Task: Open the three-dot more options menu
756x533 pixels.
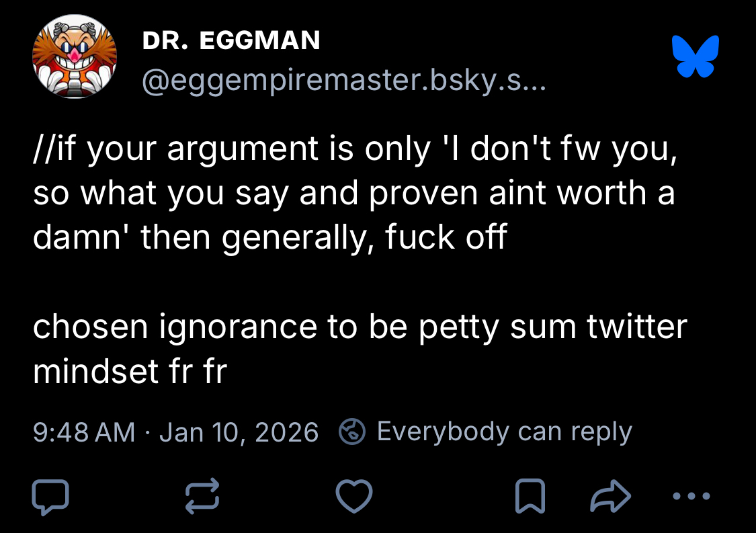Action: [691, 497]
